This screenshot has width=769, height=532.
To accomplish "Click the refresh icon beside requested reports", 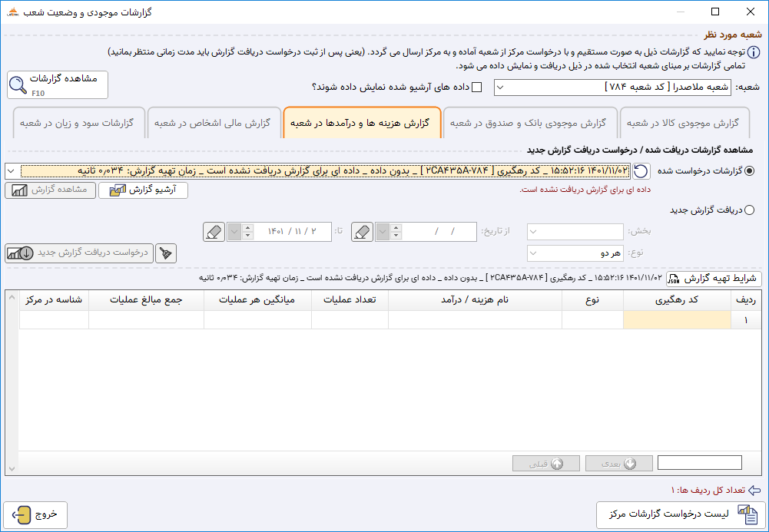I will 641,171.
